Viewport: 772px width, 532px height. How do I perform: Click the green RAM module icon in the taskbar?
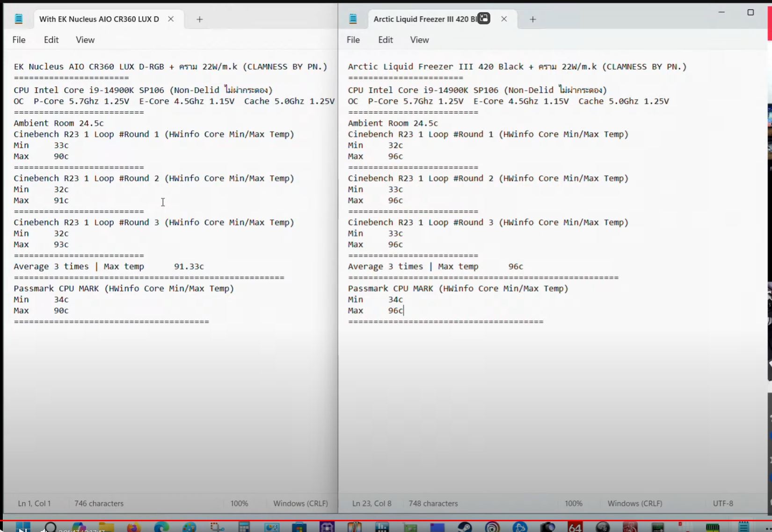pos(713,528)
